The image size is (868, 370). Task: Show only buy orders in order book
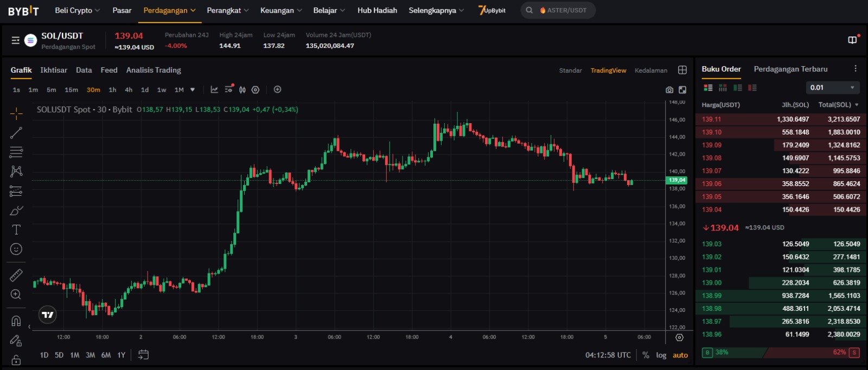click(x=737, y=87)
